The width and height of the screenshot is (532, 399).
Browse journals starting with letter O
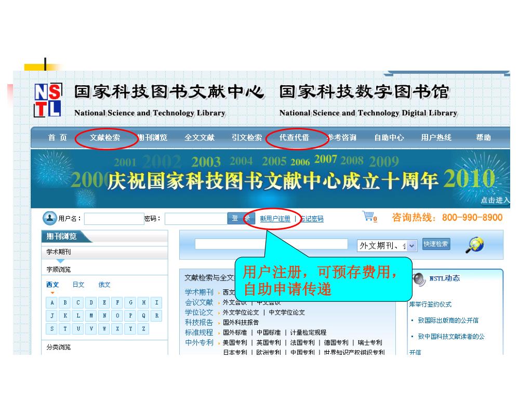click(117, 315)
